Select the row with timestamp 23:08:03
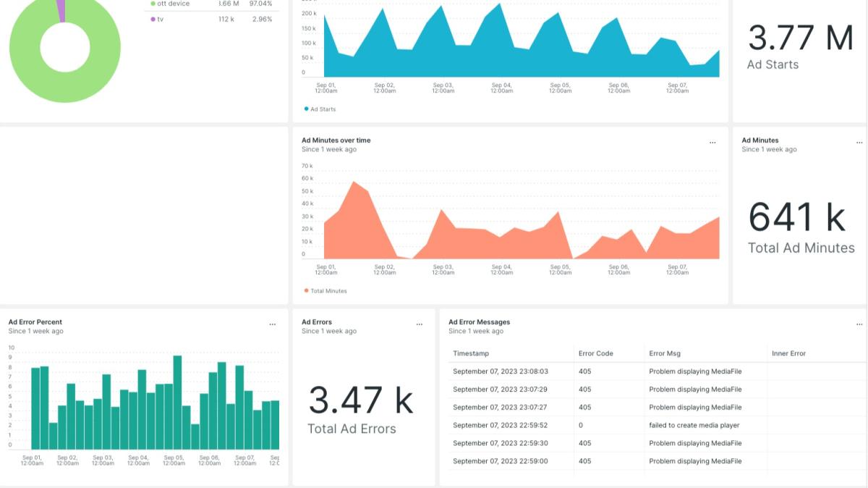 [x=501, y=371]
